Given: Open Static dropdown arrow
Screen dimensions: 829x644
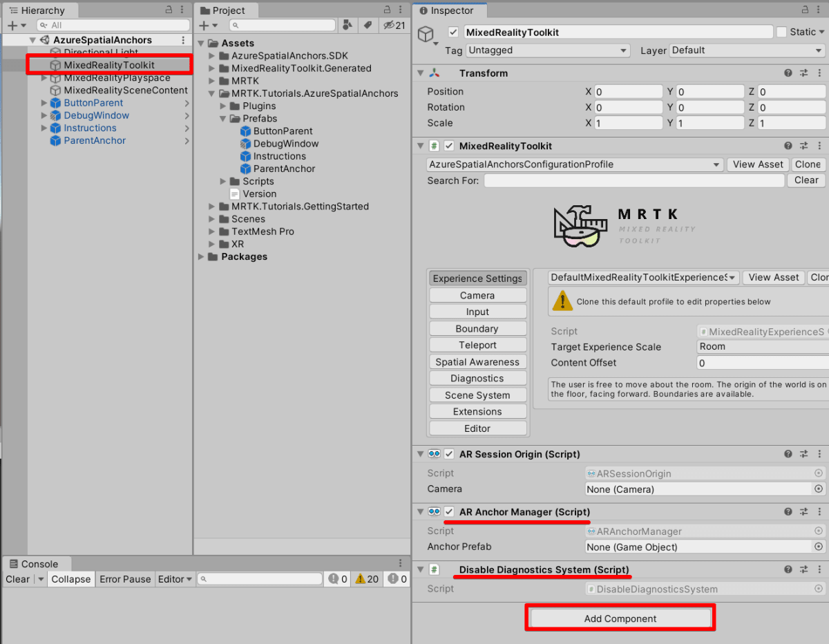Looking at the screenshot, I should pos(822,32).
